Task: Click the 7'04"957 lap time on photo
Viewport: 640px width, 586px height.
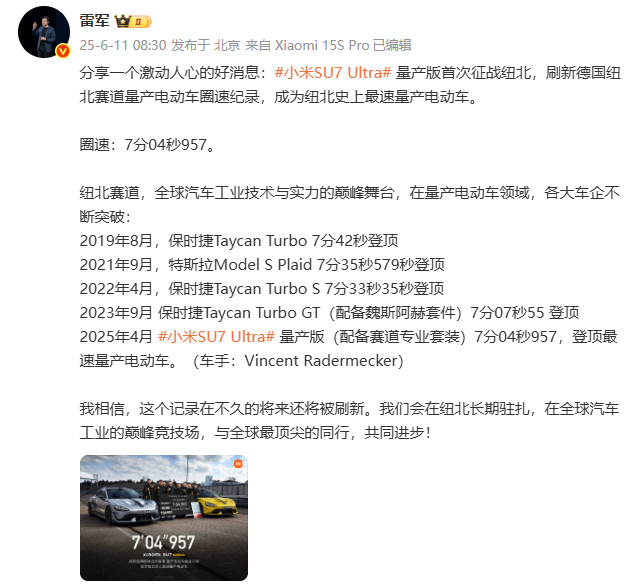Action: coord(163,543)
